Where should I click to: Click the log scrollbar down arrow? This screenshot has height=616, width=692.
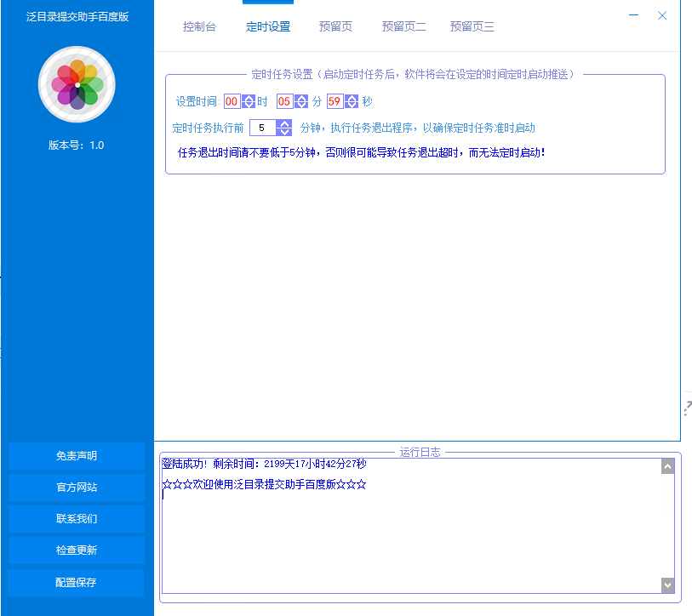click(x=667, y=585)
